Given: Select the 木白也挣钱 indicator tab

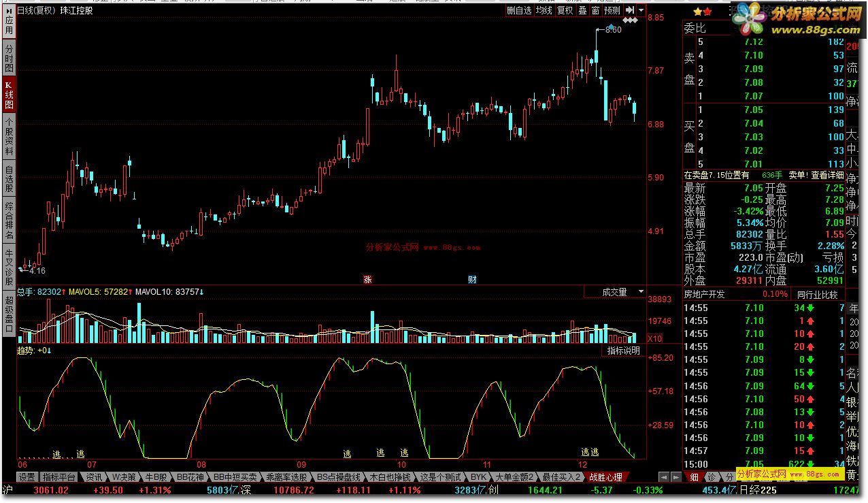Looking at the screenshot, I should [390, 477].
